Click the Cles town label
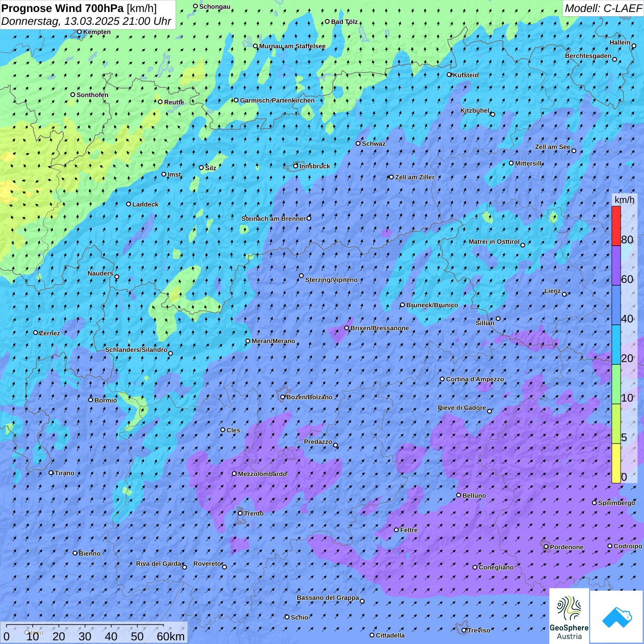 233,430
